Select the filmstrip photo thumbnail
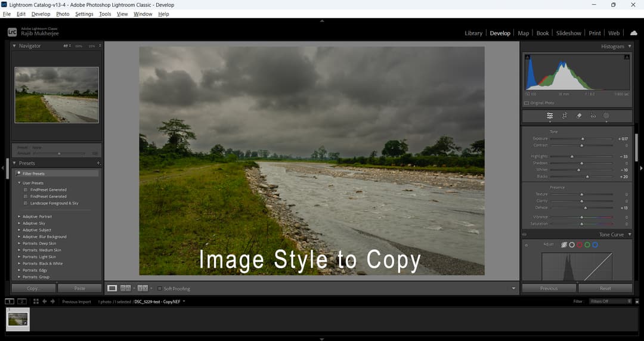The width and height of the screenshot is (644, 341). [18, 319]
